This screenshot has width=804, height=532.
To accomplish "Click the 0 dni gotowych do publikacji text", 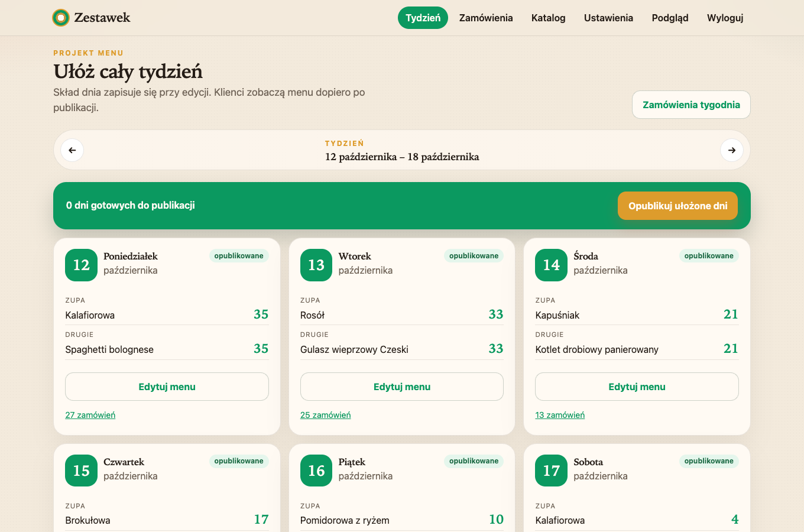I will click(x=131, y=205).
